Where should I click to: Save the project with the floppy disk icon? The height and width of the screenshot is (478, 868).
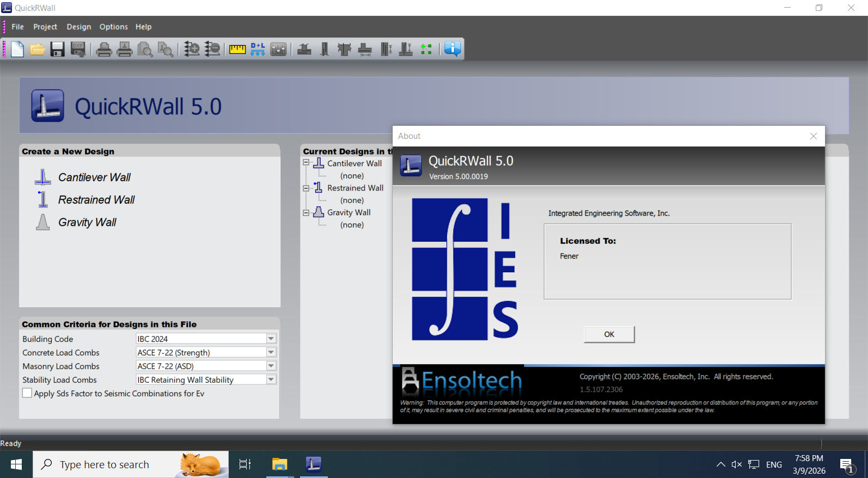coord(57,49)
